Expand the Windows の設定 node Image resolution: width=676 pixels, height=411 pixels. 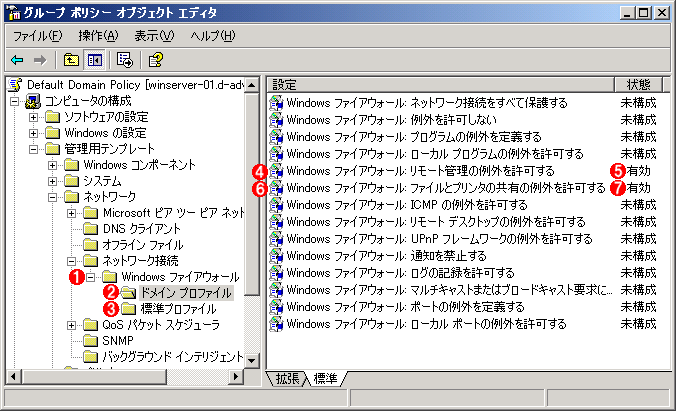pyautogui.click(x=33, y=133)
